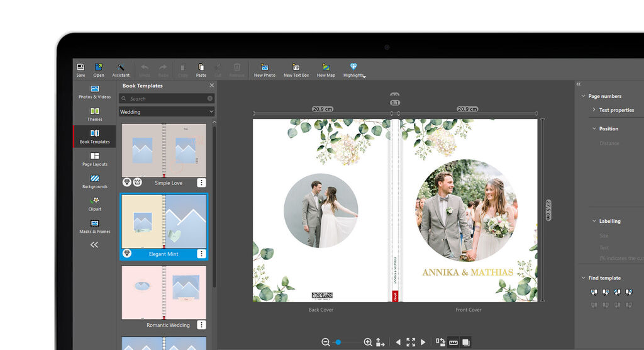644x350 pixels.
Task: Collapse the Page numbers section
Action: (x=583, y=96)
